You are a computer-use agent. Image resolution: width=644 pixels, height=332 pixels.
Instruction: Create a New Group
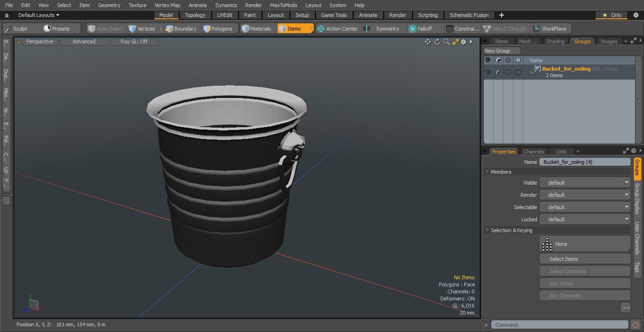[502, 51]
